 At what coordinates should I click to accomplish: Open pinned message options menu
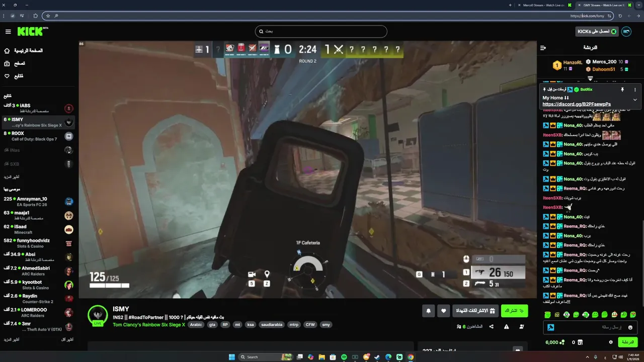coord(635,89)
